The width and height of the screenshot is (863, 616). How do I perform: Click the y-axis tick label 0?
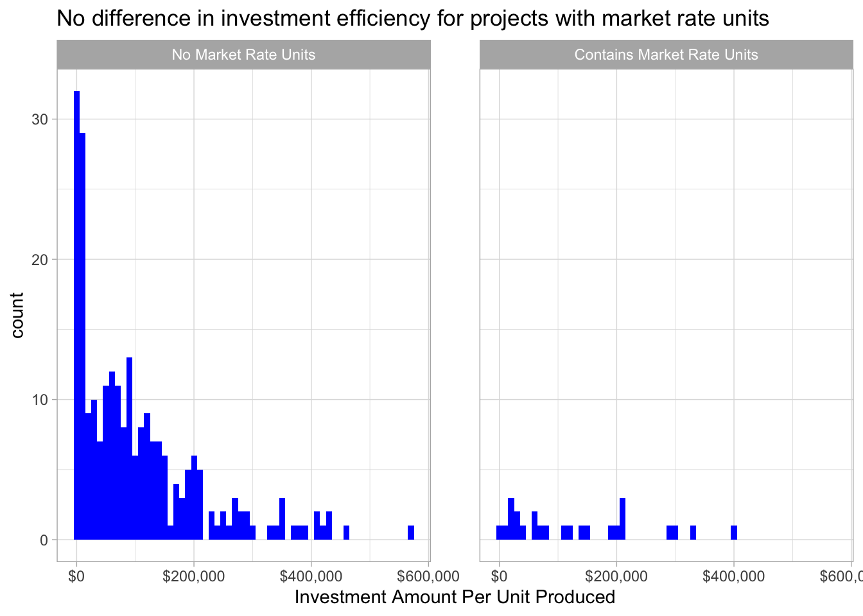tap(44, 540)
